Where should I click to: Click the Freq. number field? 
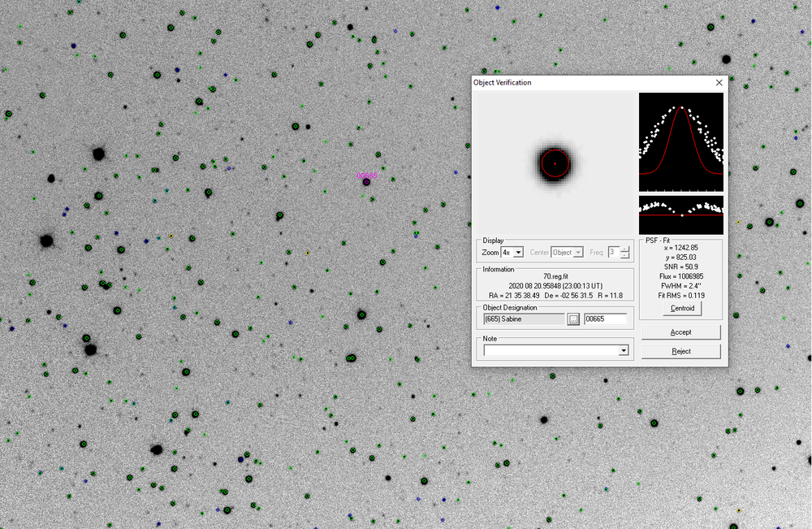click(614, 253)
